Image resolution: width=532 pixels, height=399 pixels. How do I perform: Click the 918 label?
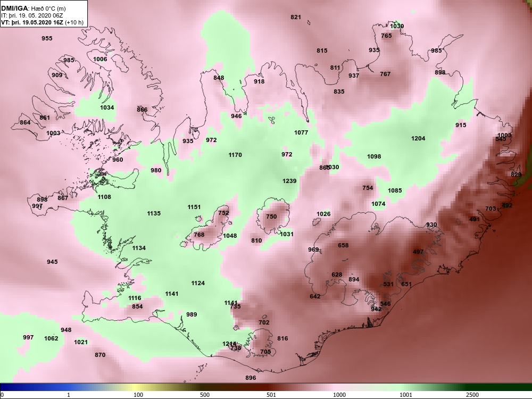click(259, 81)
